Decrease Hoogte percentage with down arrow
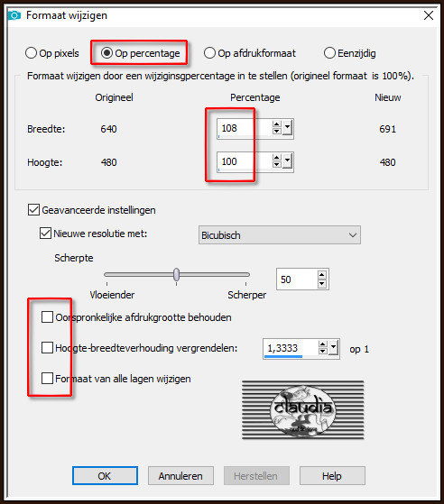This screenshot has height=504, width=444. (x=277, y=164)
